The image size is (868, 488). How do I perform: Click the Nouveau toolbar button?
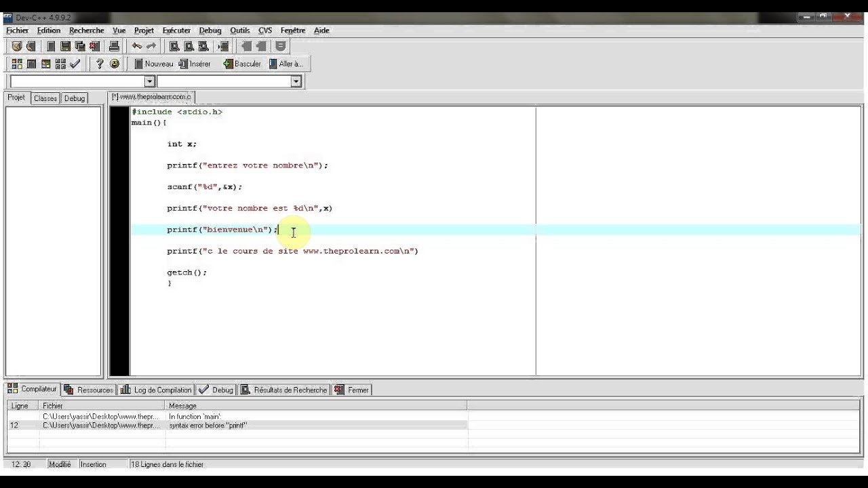pos(153,64)
